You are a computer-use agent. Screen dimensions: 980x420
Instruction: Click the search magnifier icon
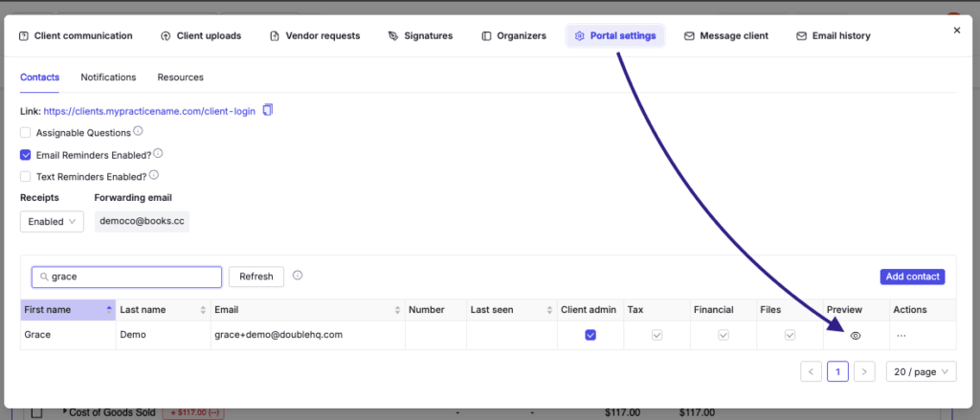tap(44, 276)
